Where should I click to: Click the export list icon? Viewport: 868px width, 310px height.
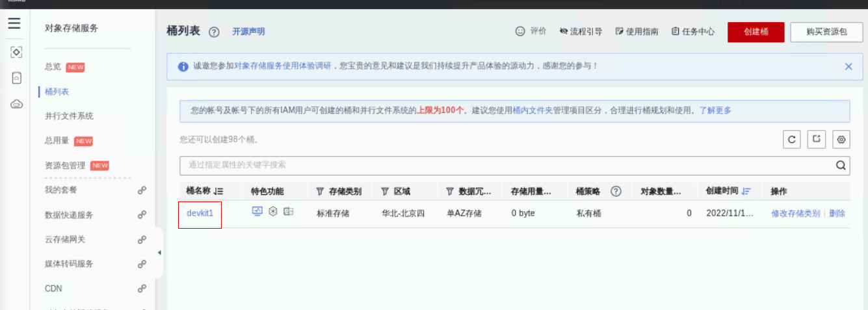(817, 139)
